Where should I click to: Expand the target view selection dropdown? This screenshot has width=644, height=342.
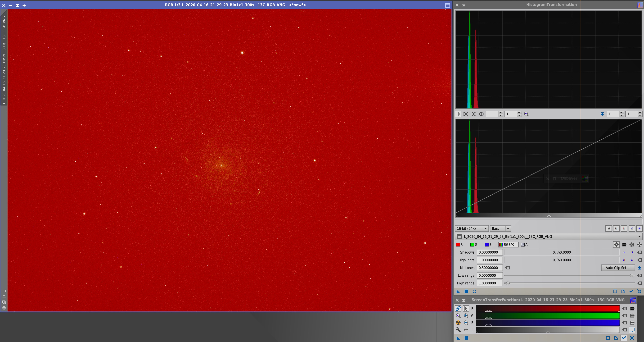click(x=639, y=236)
